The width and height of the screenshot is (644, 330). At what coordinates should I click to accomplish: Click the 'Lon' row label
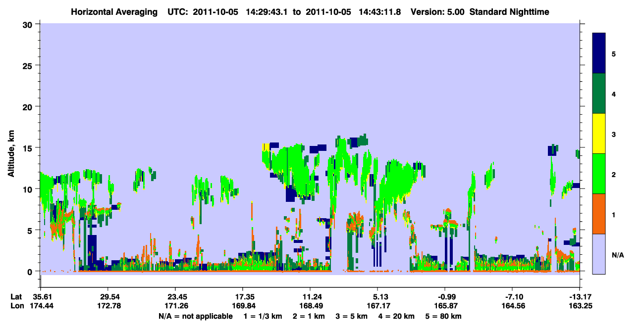[x=16, y=306]
